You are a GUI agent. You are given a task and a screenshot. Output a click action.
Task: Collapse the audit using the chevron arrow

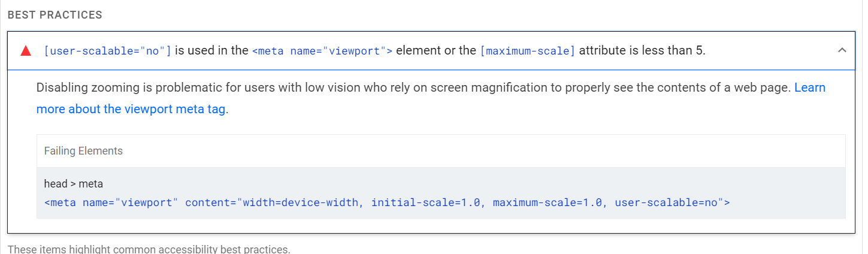(842, 50)
